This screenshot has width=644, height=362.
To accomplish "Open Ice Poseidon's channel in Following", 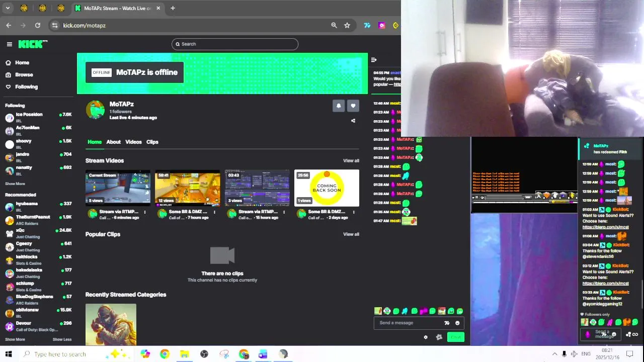I will pyautogui.click(x=38, y=118).
